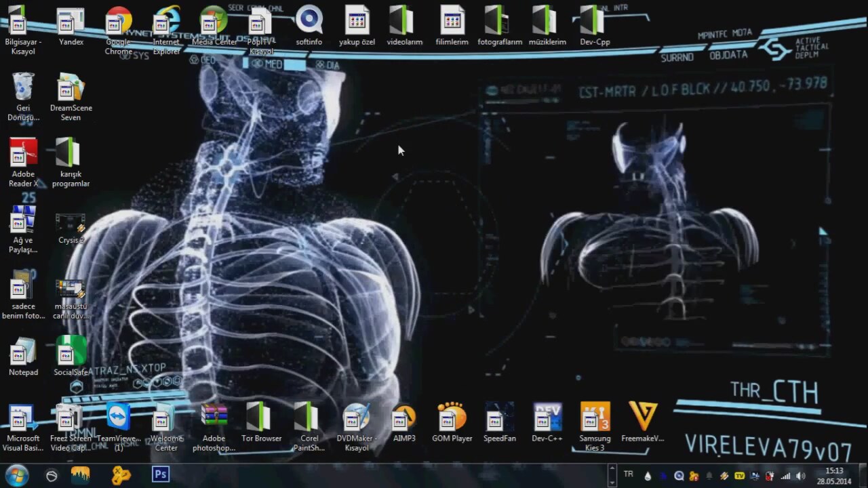868x488 pixels.
Task: Select the Corel PaintShop folder icon
Action: (309, 428)
